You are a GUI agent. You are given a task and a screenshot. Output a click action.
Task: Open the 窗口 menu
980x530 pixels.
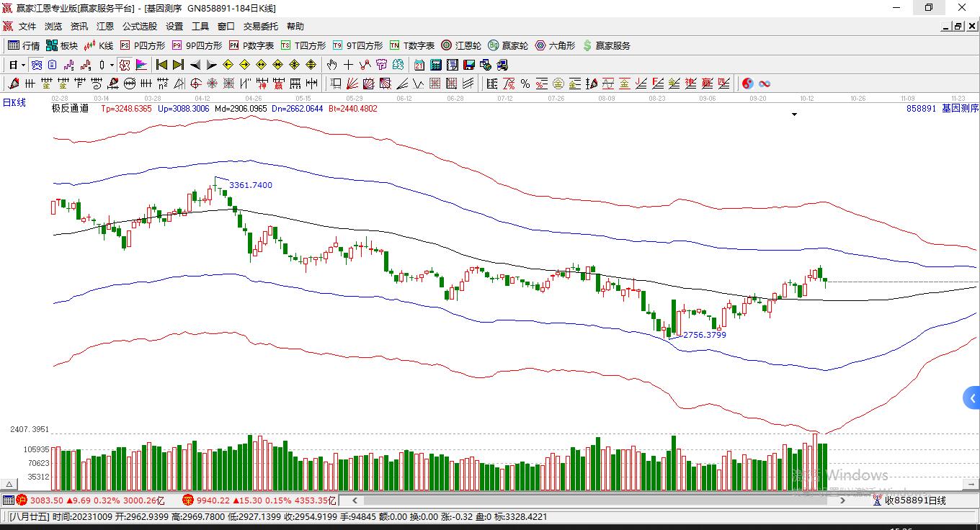point(226,26)
